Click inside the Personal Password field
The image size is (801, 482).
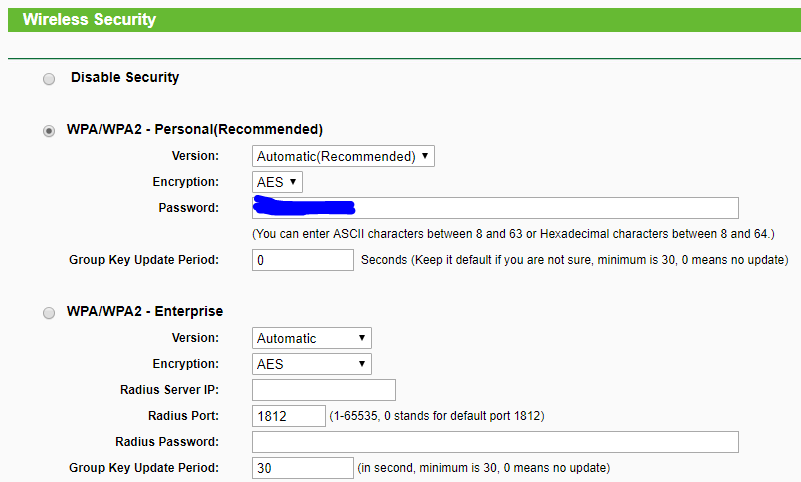pos(496,208)
